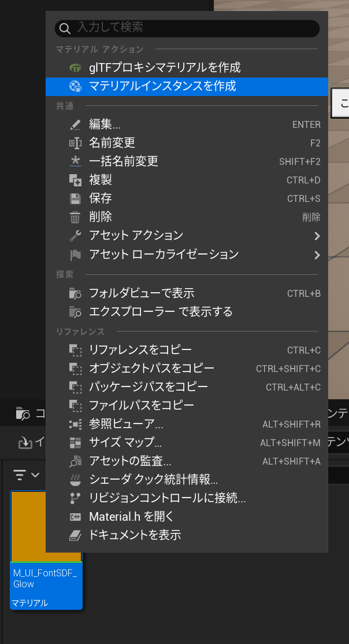Open サイズ マップ... menu entry

click(x=187, y=443)
